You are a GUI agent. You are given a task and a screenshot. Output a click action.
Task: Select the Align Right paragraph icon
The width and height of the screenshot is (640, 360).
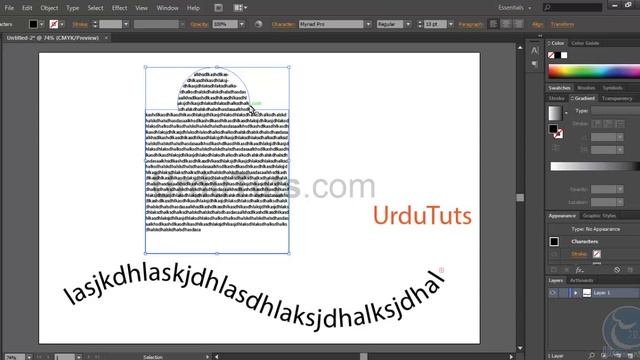(x=519, y=24)
